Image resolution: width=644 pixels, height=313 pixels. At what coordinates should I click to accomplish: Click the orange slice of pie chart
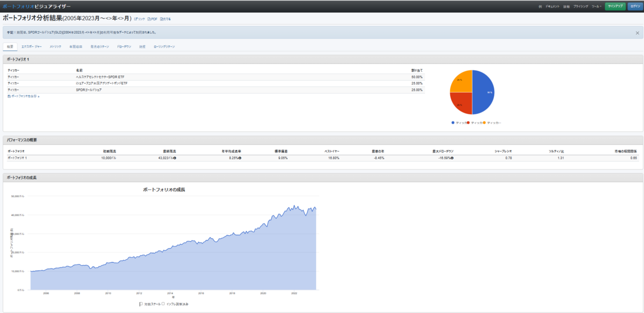click(462, 81)
